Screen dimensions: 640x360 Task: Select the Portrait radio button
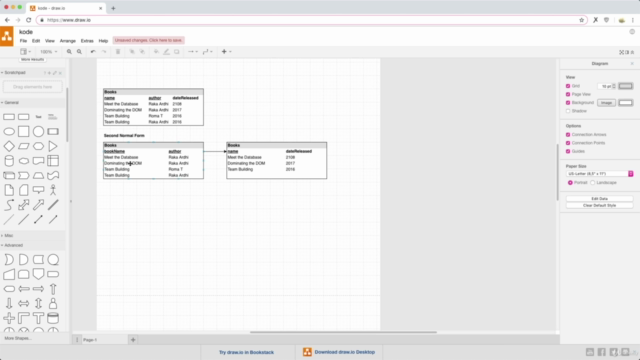pos(570,183)
